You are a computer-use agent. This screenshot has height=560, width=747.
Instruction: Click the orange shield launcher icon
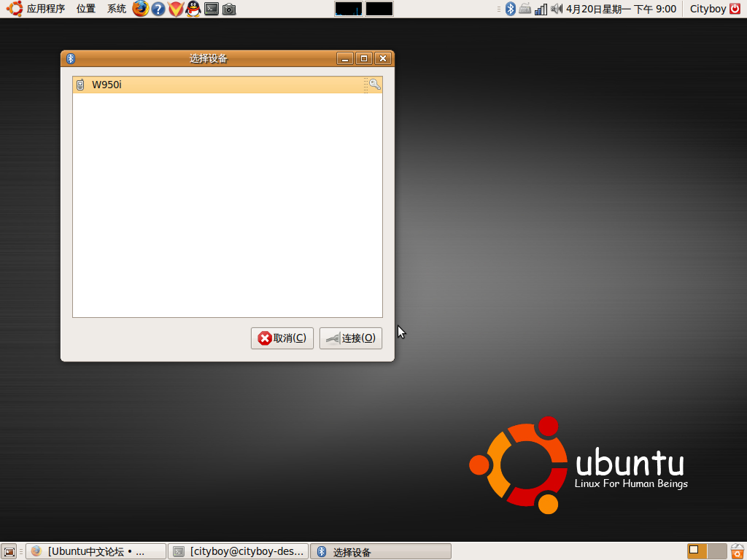[x=176, y=9]
